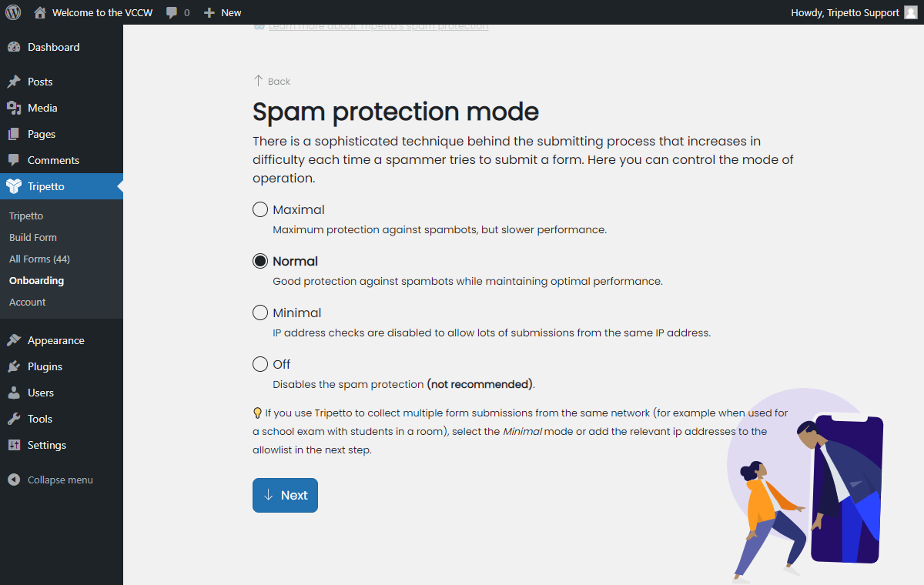Open the home icon for Welcome to the VCCW
Viewport: 924px width, 585px height.
coord(40,12)
